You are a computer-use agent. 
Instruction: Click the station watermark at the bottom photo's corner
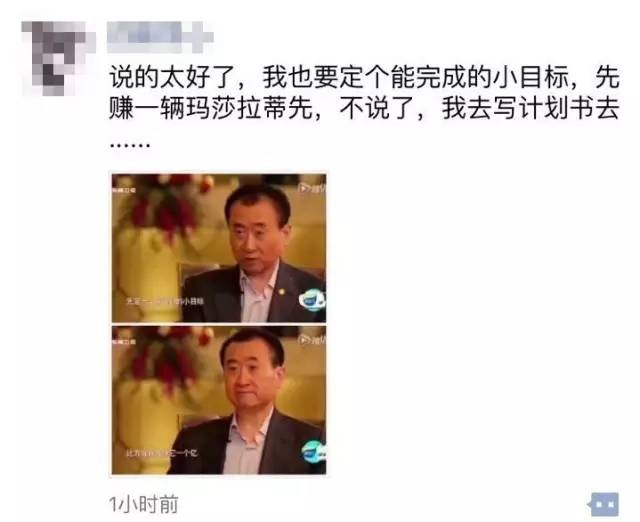coord(124,341)
